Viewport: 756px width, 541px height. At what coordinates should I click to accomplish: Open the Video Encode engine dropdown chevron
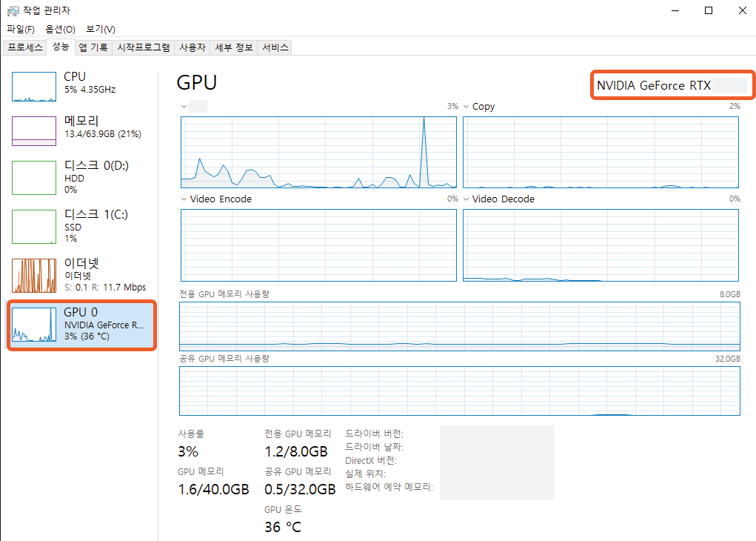point(184,199)
